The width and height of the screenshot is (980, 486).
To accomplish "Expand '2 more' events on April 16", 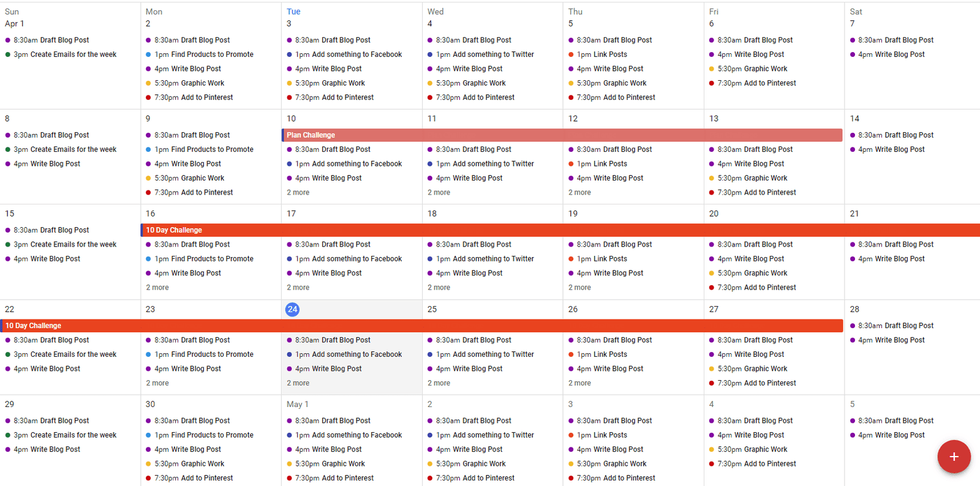I will pos(157,287).
